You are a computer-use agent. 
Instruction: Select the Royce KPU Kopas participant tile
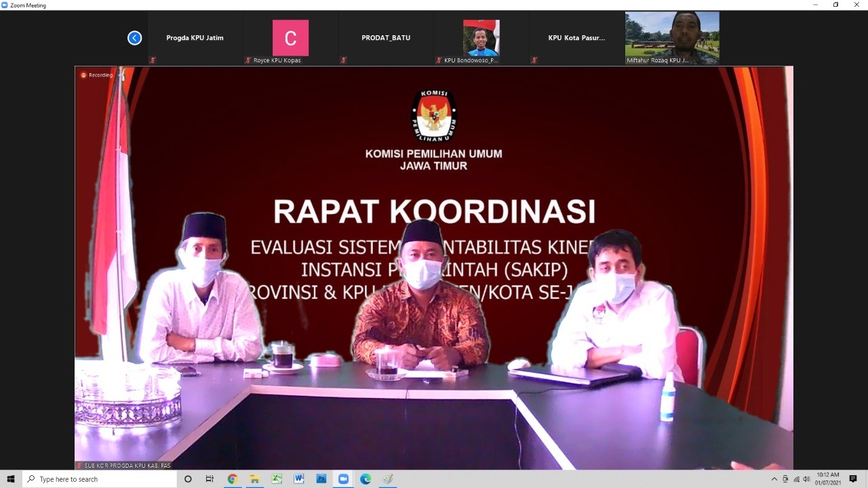click(x=290, y=38)
